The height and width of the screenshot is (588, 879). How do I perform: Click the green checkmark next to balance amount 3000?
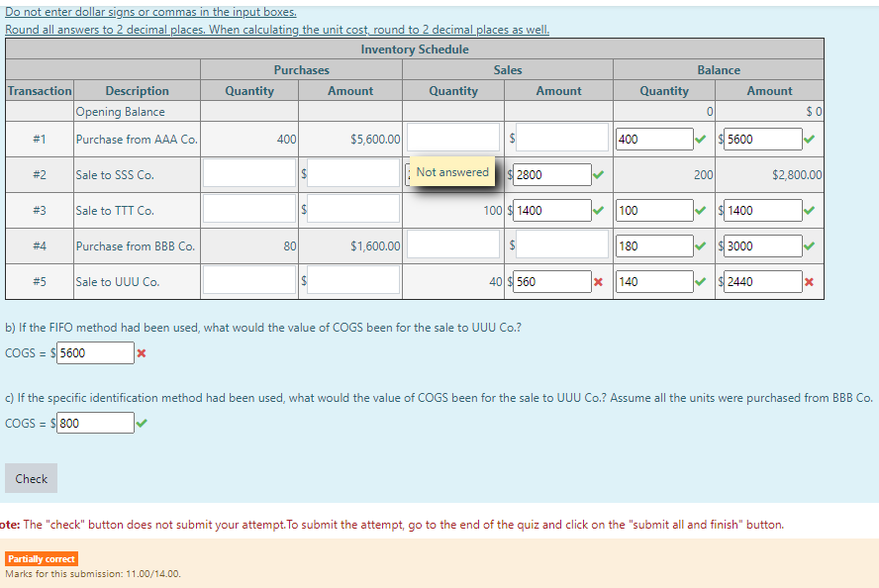[x=808, y=245]
